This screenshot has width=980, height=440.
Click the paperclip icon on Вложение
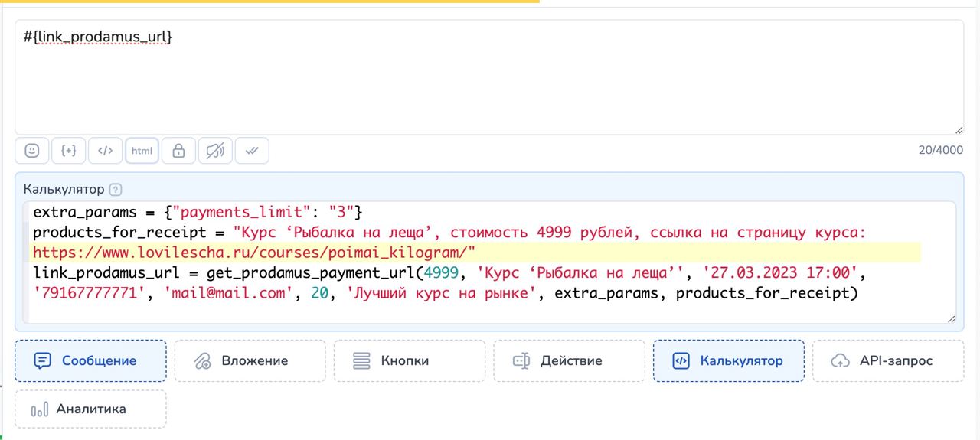click(x=202, y=361)
